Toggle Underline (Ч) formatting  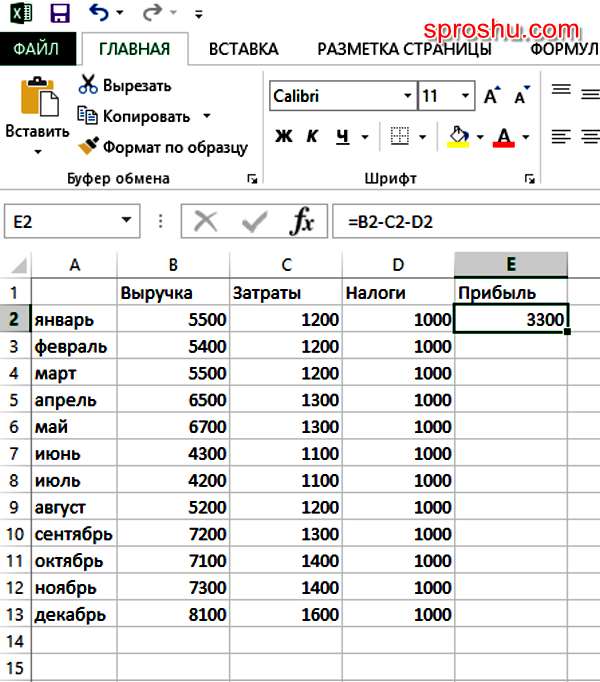point(342,136)
